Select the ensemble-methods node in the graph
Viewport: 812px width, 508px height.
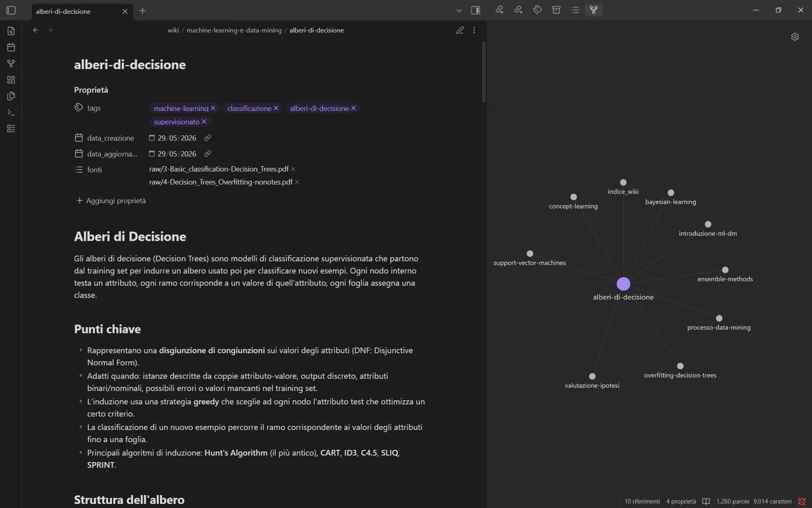725,270
